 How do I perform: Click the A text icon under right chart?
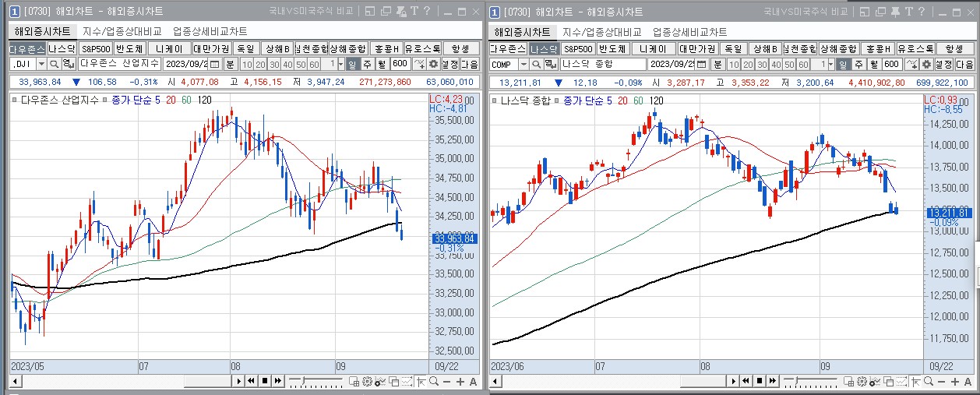pyautogui.click(x=968, y=381)
